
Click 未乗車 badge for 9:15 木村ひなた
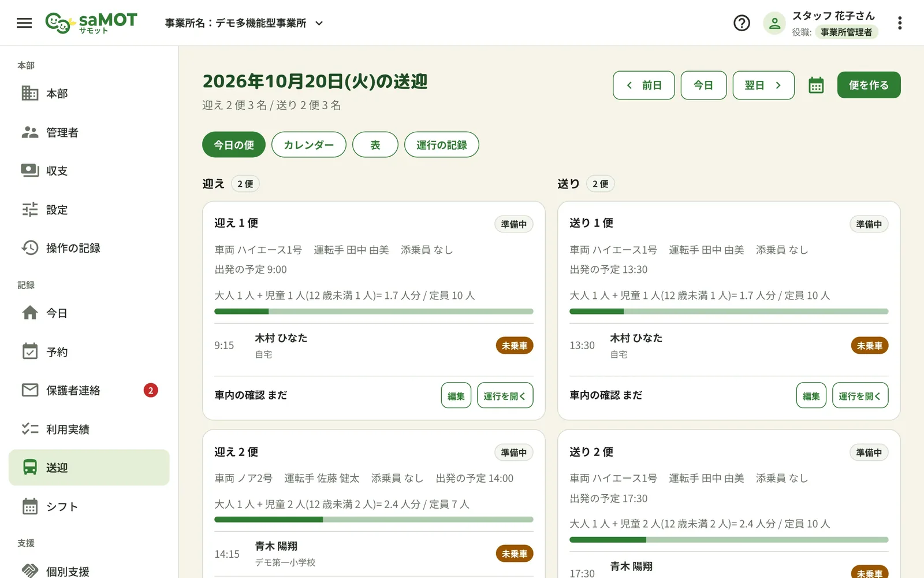point(515,346)
